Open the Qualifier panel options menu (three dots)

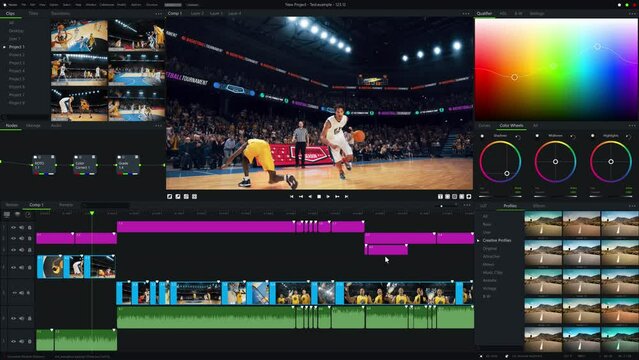[x=632, y=13]
